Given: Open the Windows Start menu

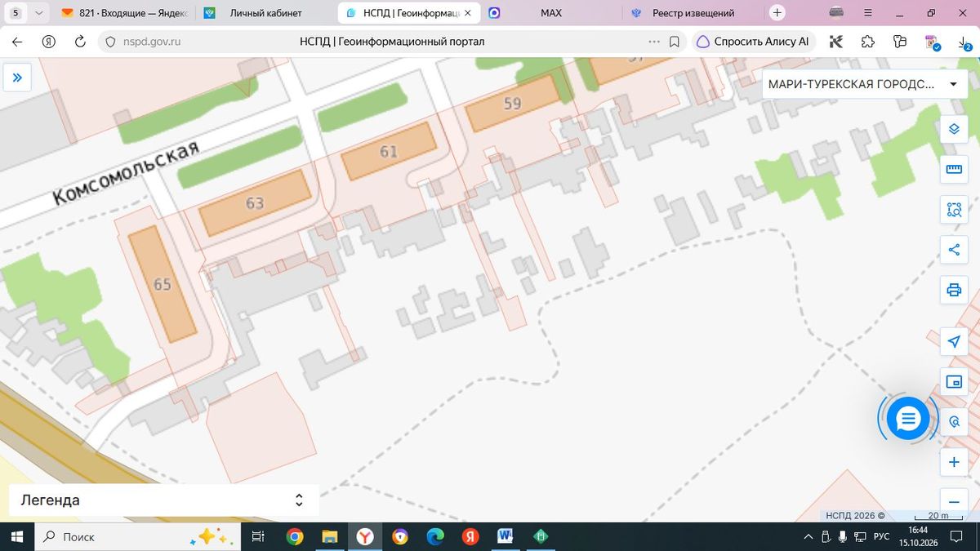Looking at the screenshot, I should tap(17, 536).
